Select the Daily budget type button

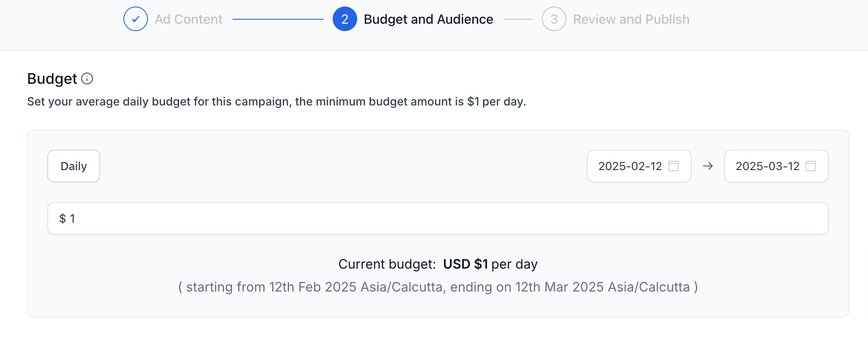[x=74, y=166]
